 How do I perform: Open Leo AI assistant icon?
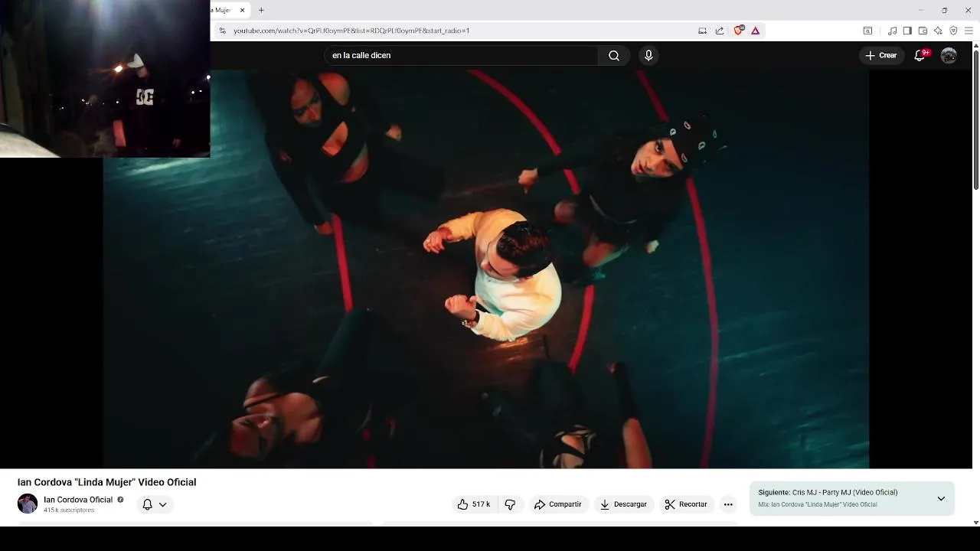click(x=938, y=31)
